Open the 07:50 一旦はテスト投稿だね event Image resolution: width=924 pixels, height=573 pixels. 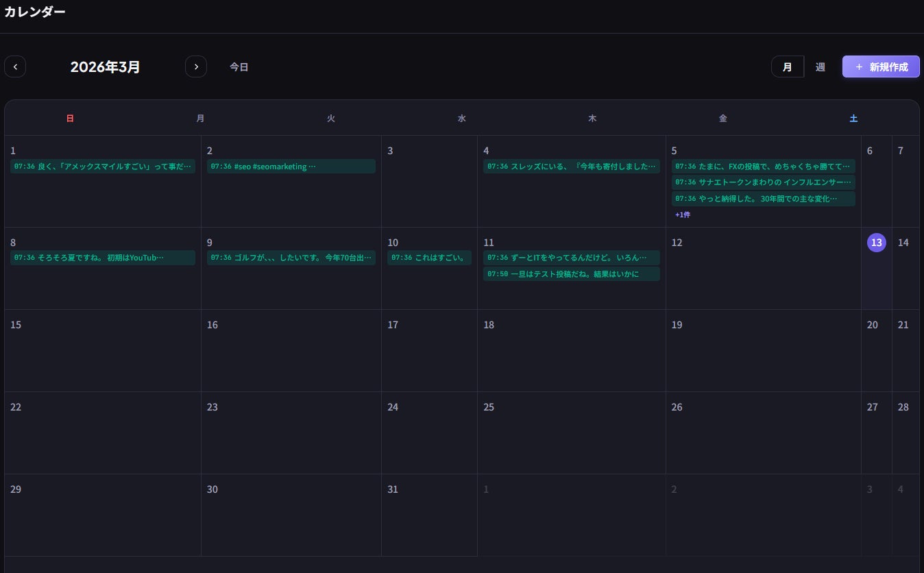tap(572, 274)
